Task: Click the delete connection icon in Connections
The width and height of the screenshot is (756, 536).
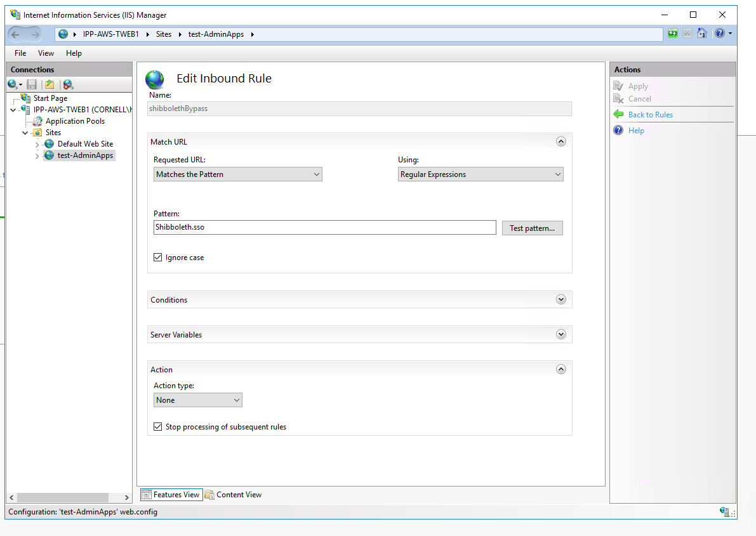Action: point(68,84)
